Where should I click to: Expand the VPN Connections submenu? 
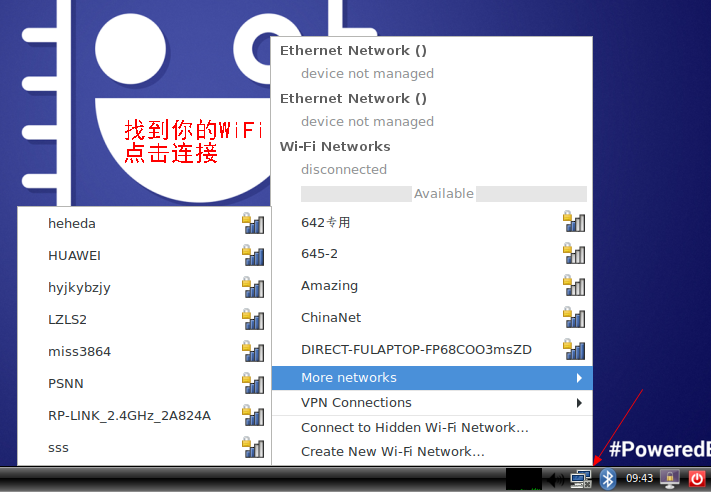(432, 403)
